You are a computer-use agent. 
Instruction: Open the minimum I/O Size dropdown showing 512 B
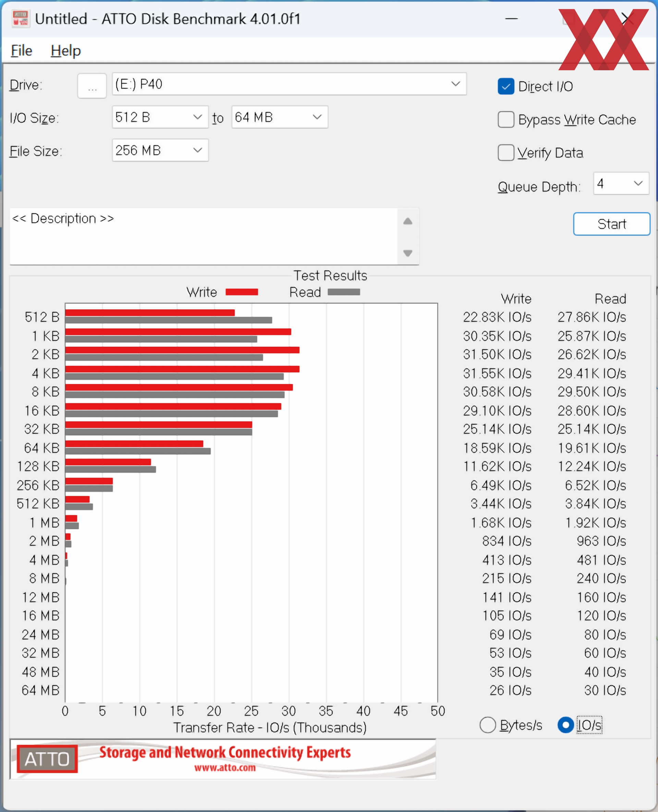[160, 117]
